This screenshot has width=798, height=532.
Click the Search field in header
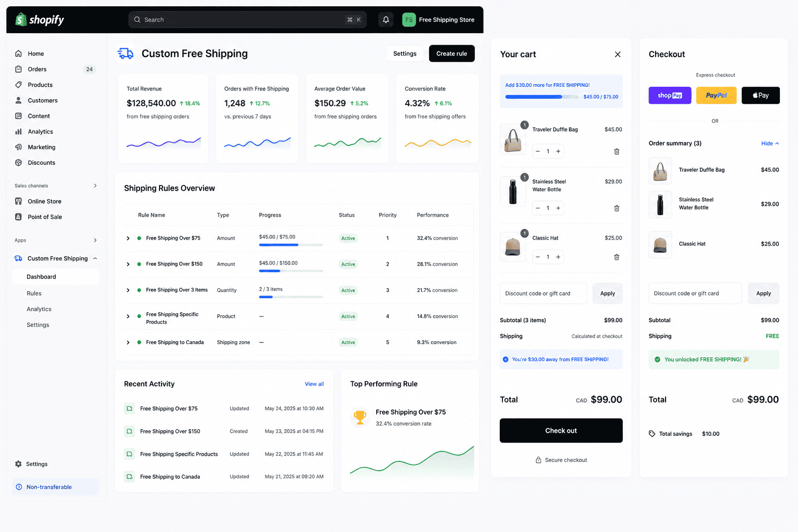pyautogui.click(x=247, y=20)
